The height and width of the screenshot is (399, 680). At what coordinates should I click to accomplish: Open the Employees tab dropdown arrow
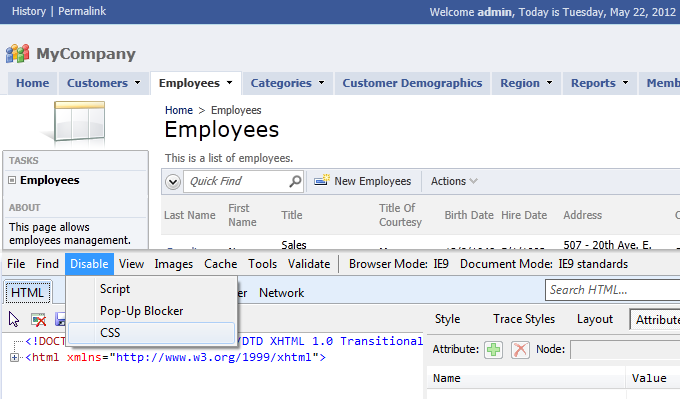click(x=229, y=82)
